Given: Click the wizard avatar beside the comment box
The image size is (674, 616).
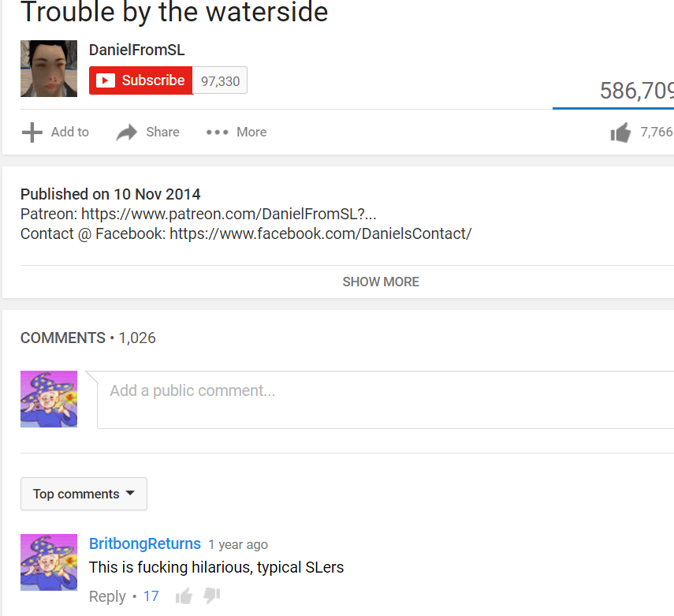Looking at the screenshot, I should 49,399.
